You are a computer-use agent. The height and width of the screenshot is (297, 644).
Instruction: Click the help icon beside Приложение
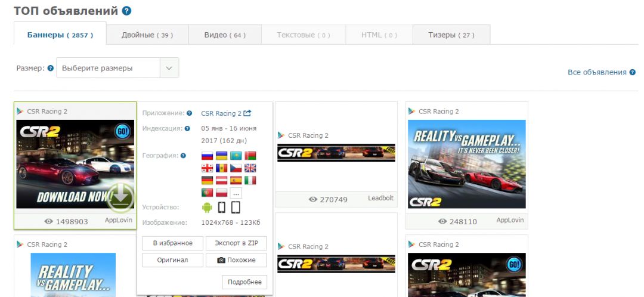click(x=190, y=113)
